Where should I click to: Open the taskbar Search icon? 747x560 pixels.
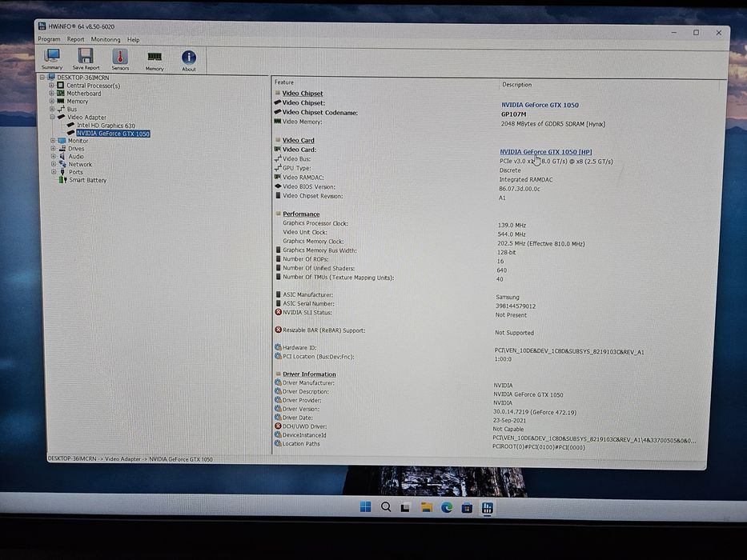386,507
